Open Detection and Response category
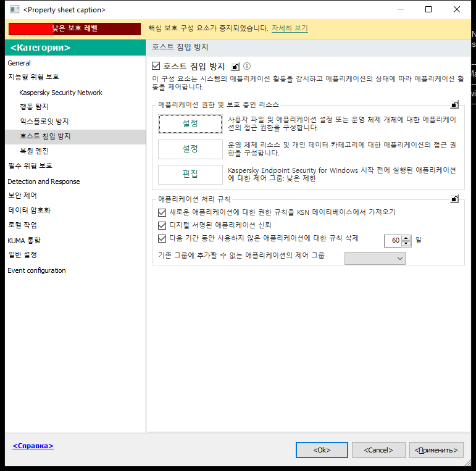This screenshot has height=471, width=476. pos(44,181)
